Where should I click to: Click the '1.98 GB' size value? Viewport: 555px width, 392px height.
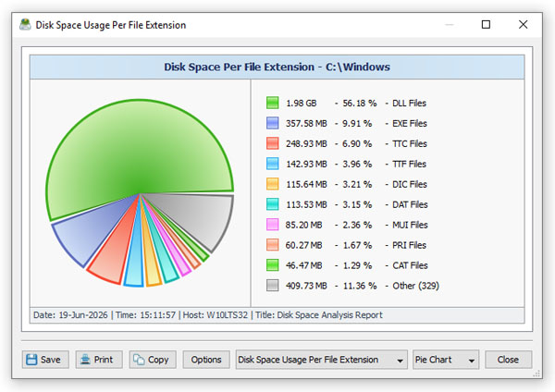point(302,104)
